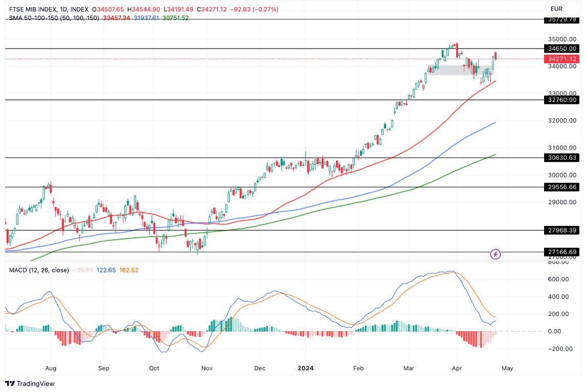586x392 pixels.
Task: Click Aug on the time axis
Action: click(x=50, y=368)
